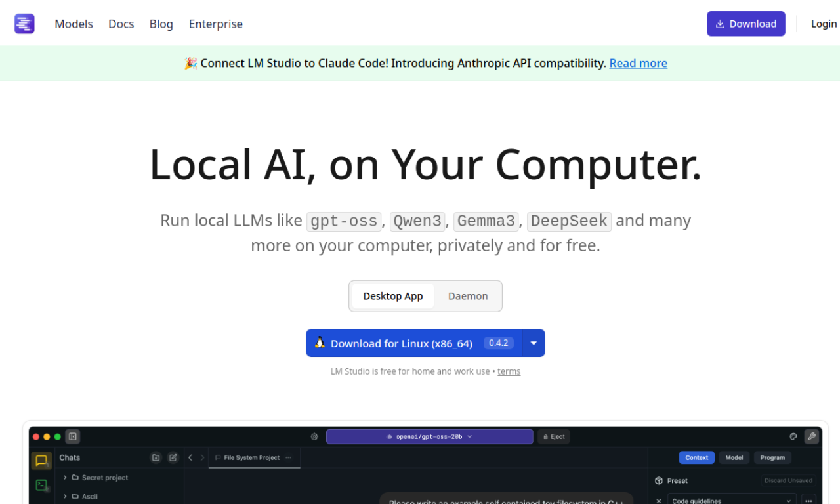Click the Download button in the header
The width and height of the screenshot is (840, 504).
click(x=745, y=24)
